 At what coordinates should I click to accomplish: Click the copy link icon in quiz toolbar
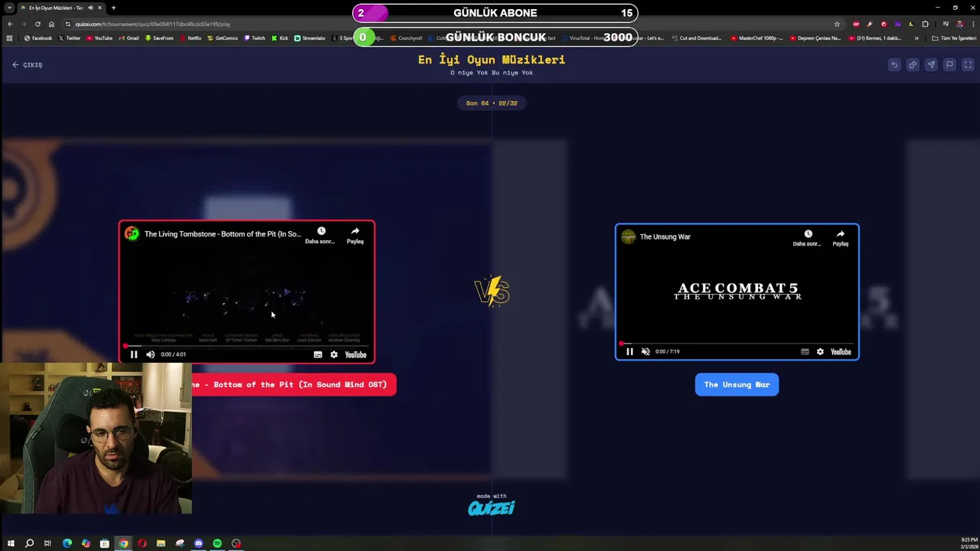(x=913, y=65)
